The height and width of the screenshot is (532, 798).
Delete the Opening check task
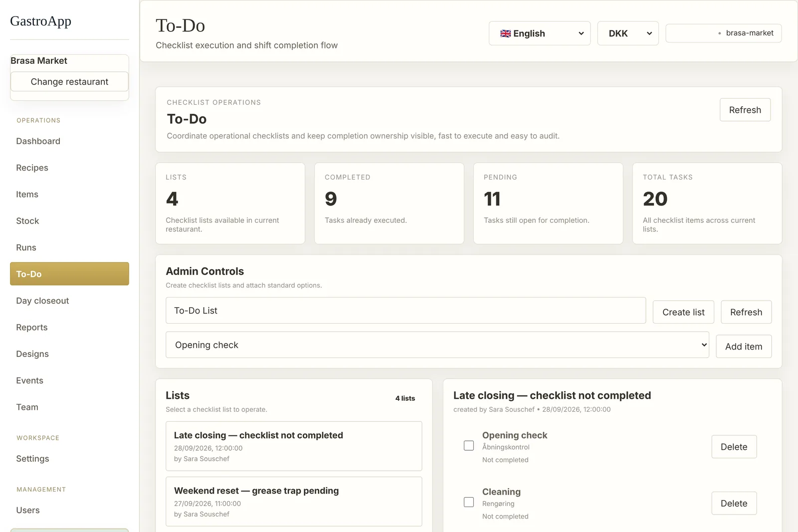(x=734, y=447)
